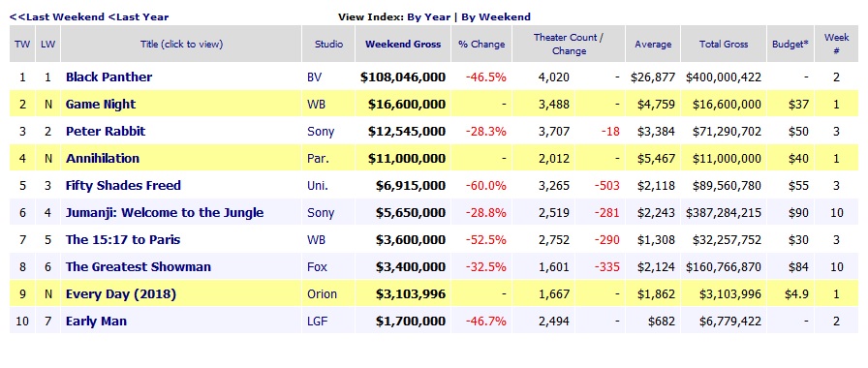Click The Greatest Showman title

point(138,266)
